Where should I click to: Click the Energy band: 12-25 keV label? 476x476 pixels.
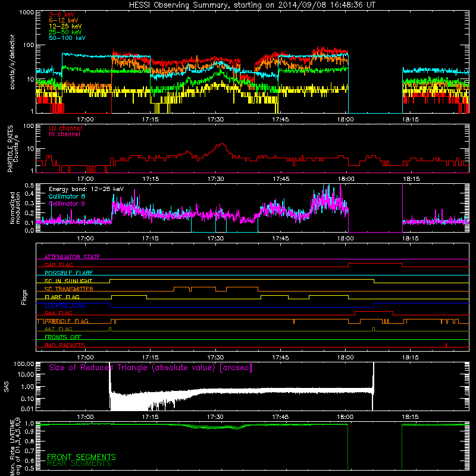86,189
